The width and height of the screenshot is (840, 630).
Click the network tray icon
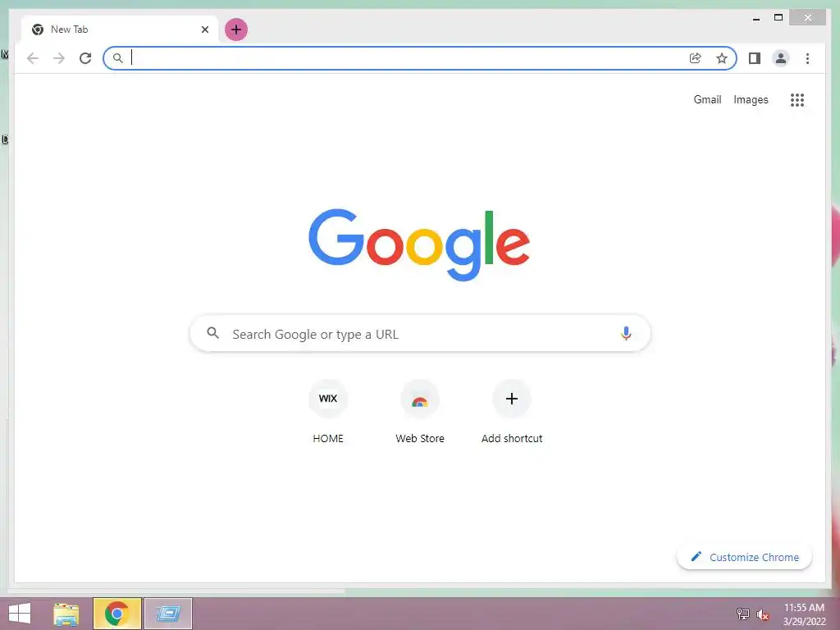[742, 614]
